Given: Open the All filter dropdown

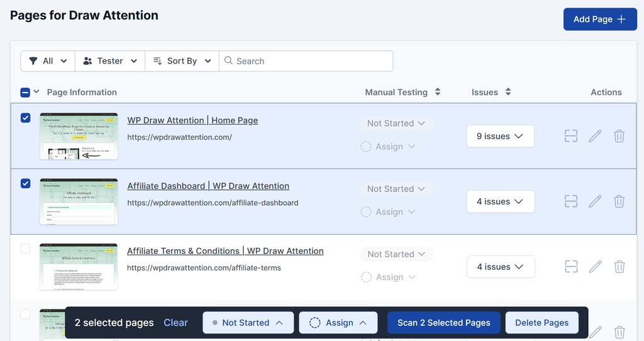Looking at the screenshot, I should click(x=48, y=61).
